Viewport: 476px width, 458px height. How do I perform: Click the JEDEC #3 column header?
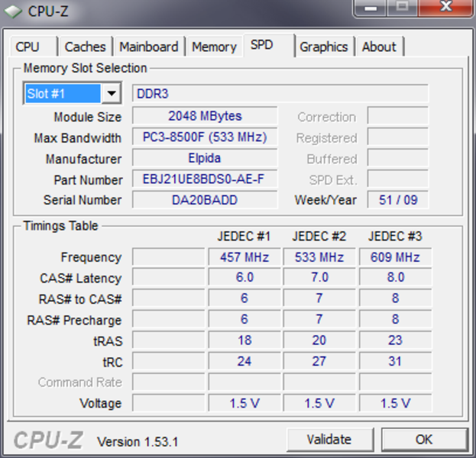click(x=395, y=237)
